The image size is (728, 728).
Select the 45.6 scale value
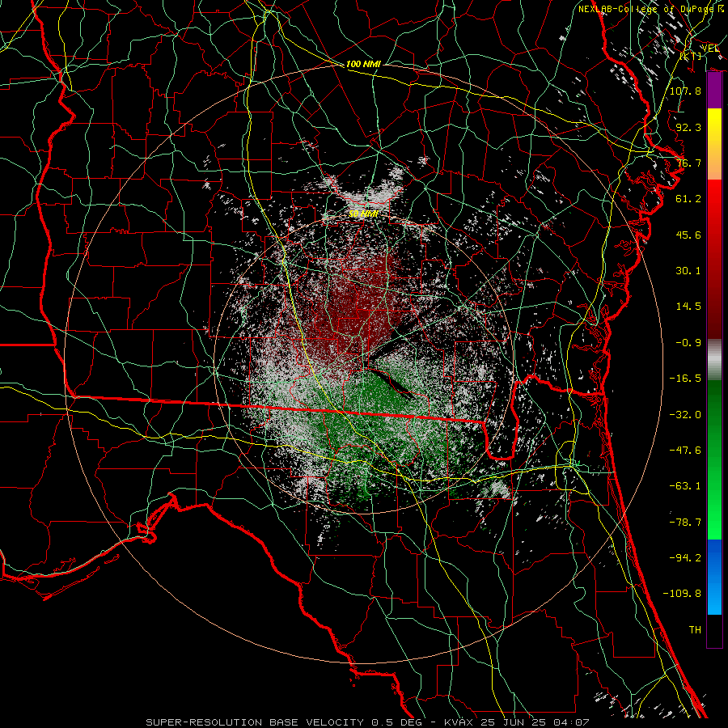(x=688, y=235)
